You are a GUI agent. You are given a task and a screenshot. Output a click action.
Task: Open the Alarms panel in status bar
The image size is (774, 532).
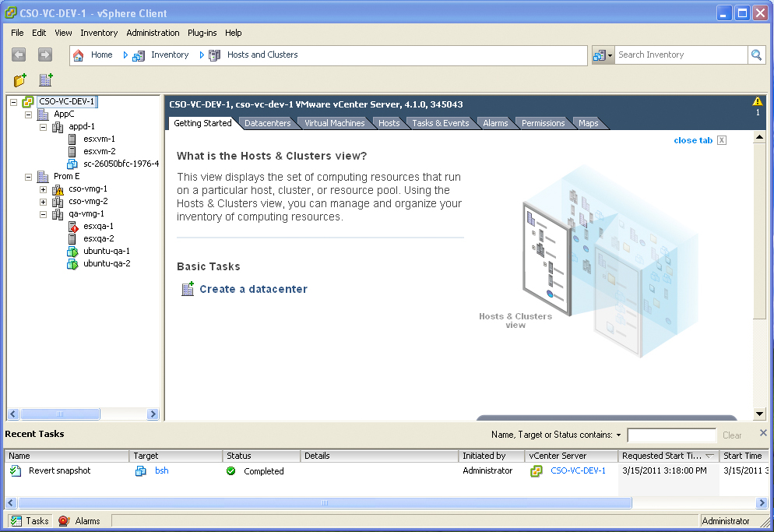[79, 521]
